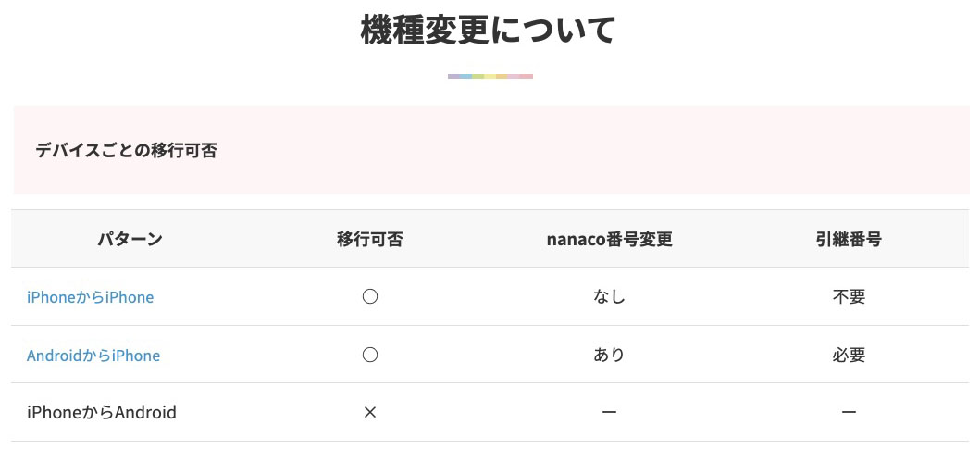Click the 機種変更について page title
Image resolution: width=980 pixels, height=462 pixels.
point(489,31)
